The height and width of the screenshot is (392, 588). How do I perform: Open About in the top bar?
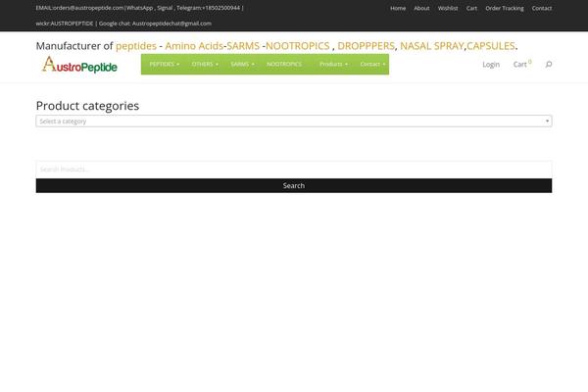(421, 8)
